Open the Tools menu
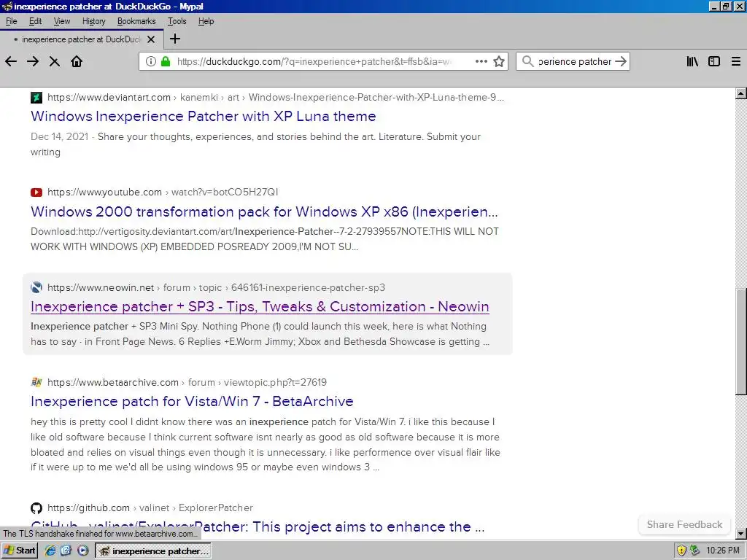The image size is (747, 560). [x=177, y=21]
